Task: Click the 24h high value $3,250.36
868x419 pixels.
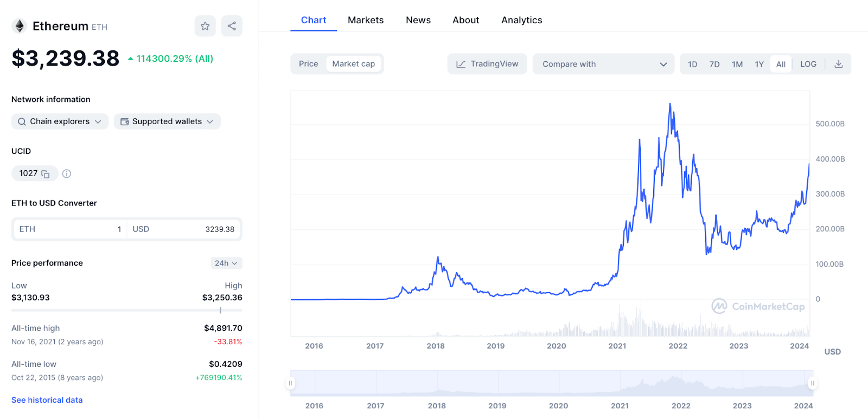Action: 222,298
